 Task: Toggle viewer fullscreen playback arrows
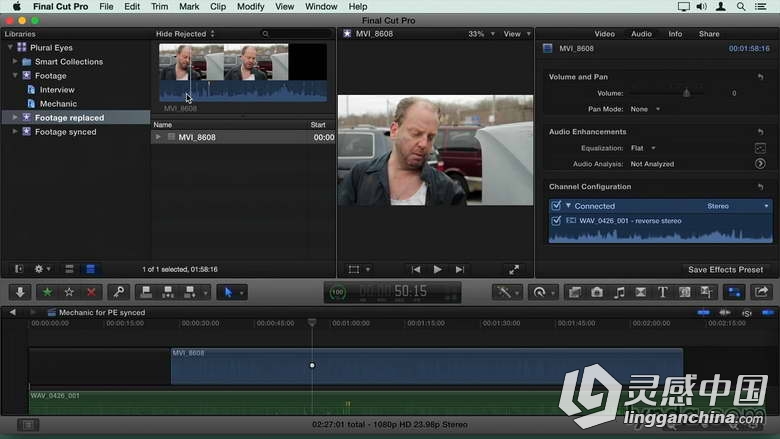(514, 269)
